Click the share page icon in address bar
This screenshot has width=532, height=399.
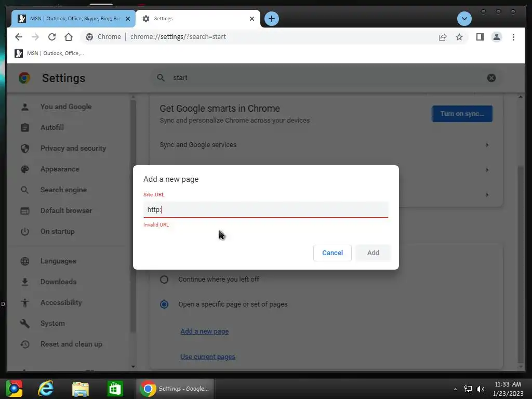pyautogui.click(x=443, y=37)
